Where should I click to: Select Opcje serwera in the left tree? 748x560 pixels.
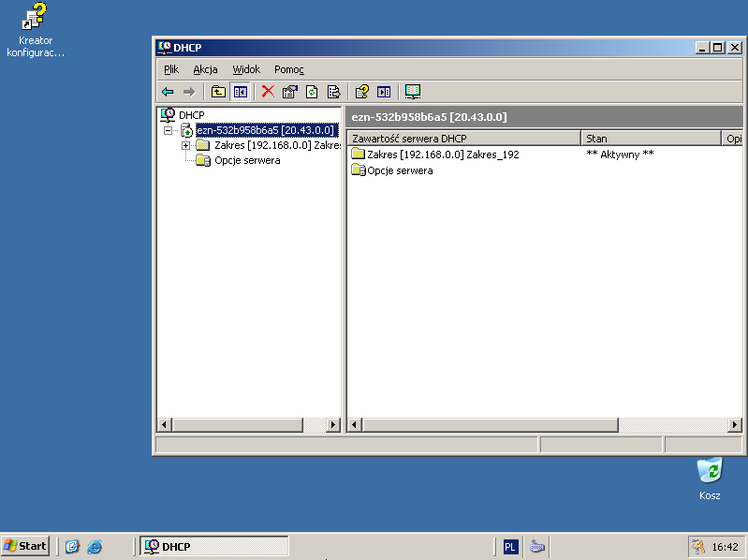246,160
